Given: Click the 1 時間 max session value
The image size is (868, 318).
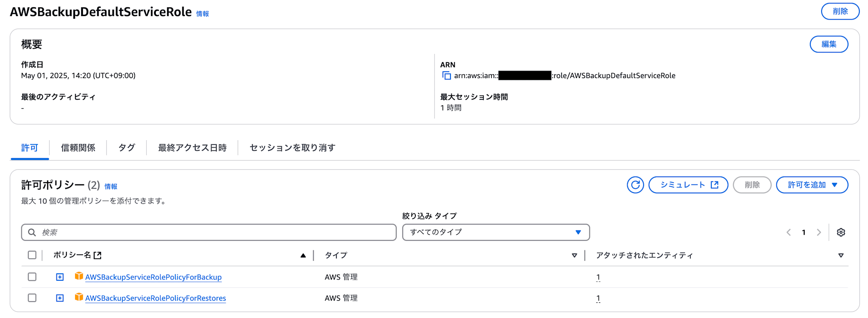Looking at the screenshot, I should click(451, 108).
